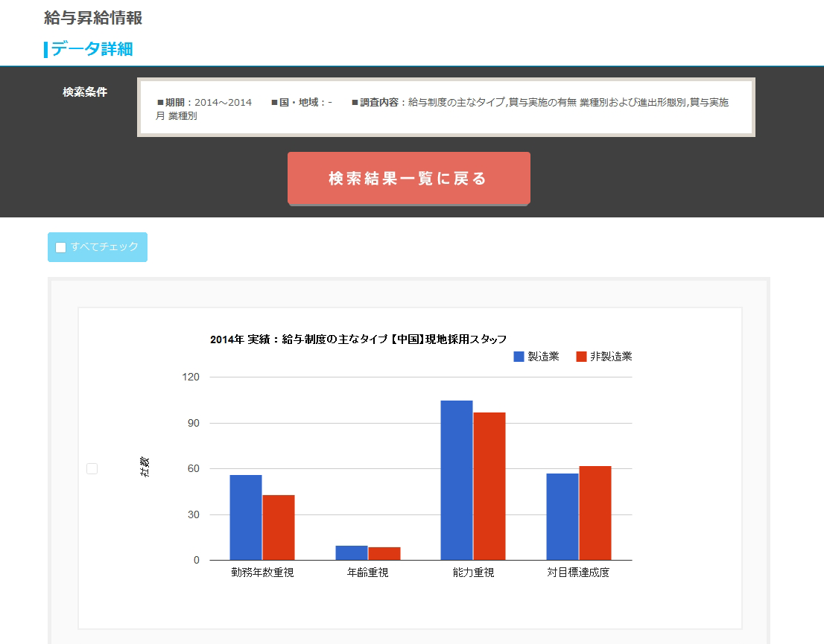Click the blue 対目標達成度 bar

(x=562, y=517)
